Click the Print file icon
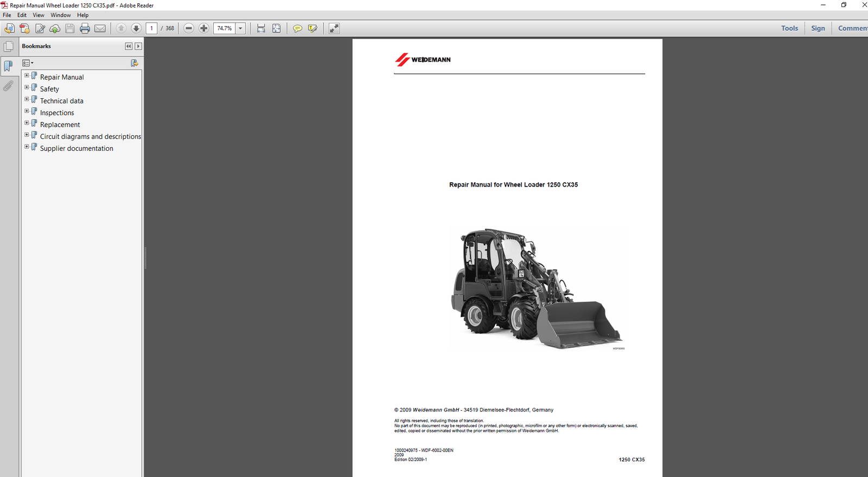This screenshot has height=477, width=868. (x=85, y=28)
